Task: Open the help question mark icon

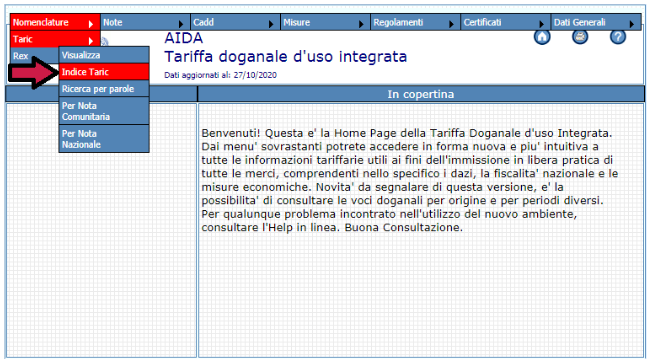Action: coord(617,37)
